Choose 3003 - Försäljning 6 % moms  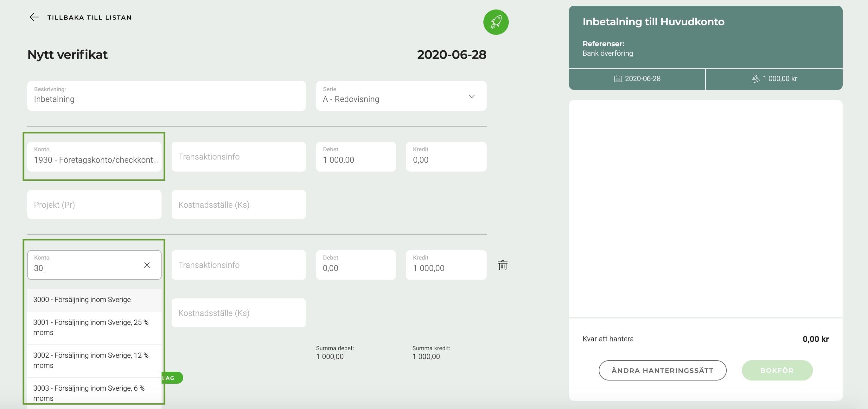94,393
